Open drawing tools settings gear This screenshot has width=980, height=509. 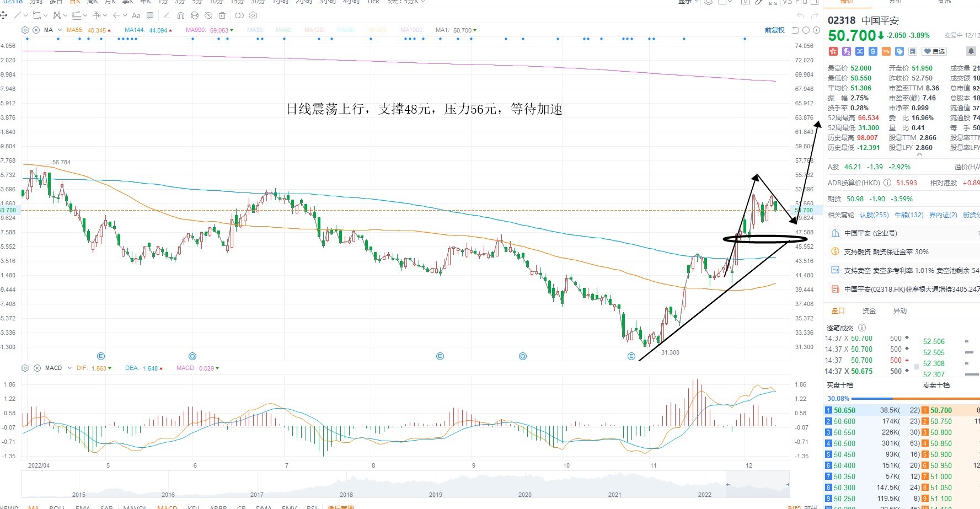pyautogui.click(x=253, y=15)
